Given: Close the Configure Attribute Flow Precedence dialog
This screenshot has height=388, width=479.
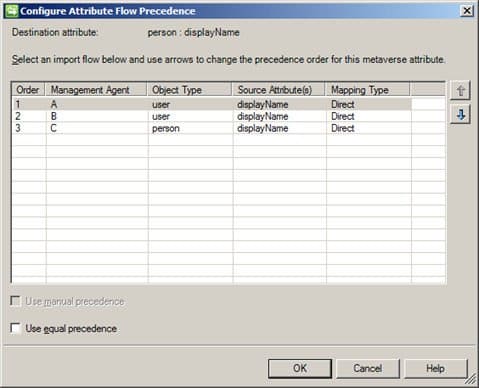Looking at the screenshot, I should [x=467, y=11].
